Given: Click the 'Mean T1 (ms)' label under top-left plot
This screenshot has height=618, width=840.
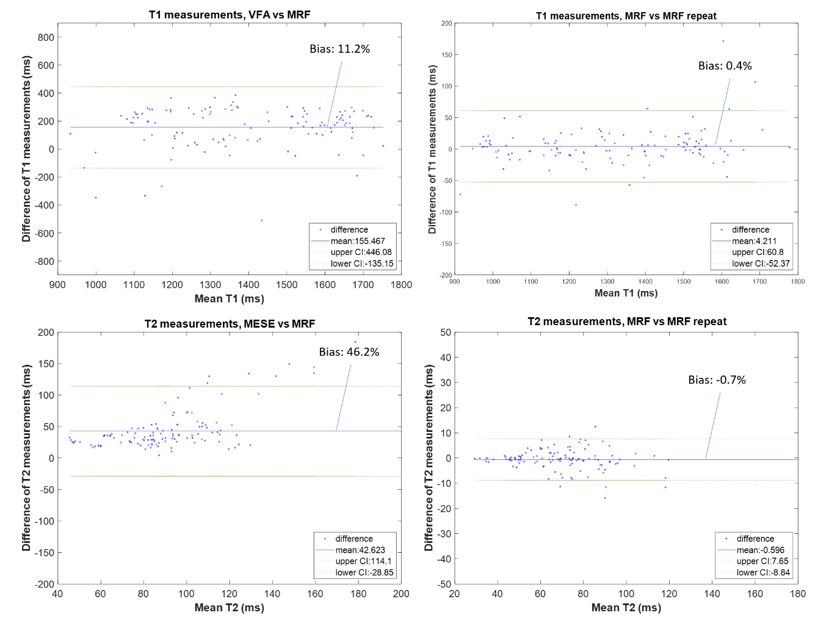Looking at the screenshot, I should 229,298.
